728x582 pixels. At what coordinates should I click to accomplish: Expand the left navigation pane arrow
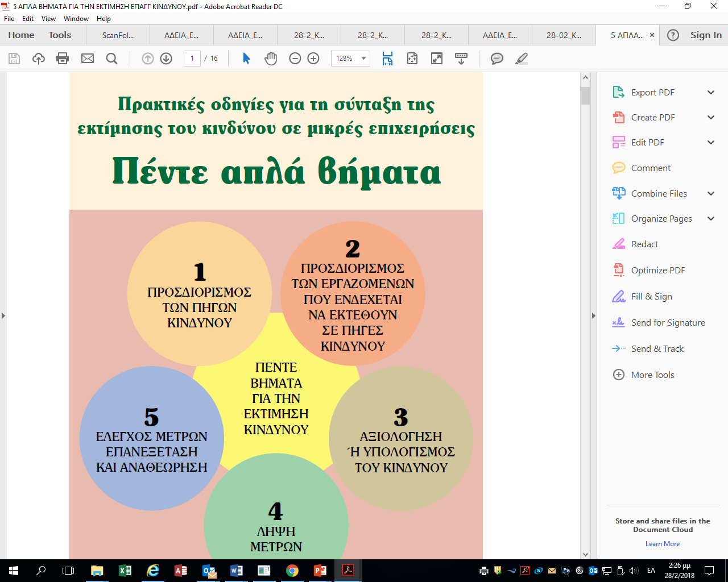point(3,315)
